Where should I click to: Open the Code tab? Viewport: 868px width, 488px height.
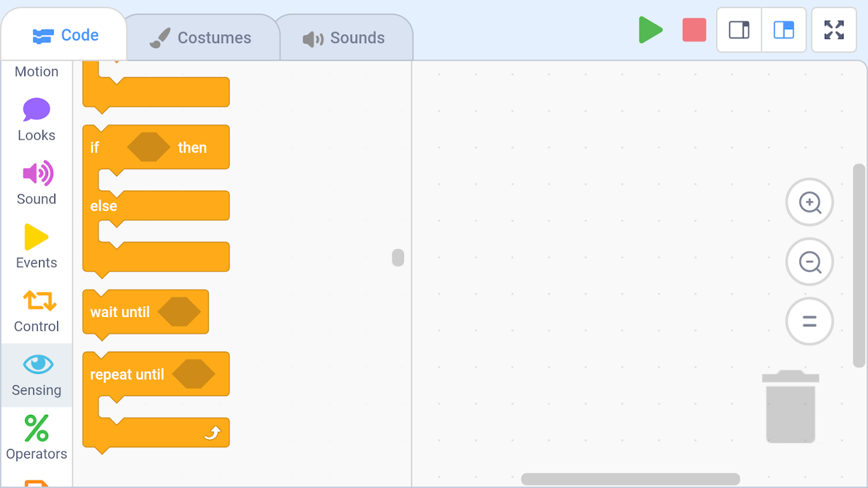click(x=66, y=35)
